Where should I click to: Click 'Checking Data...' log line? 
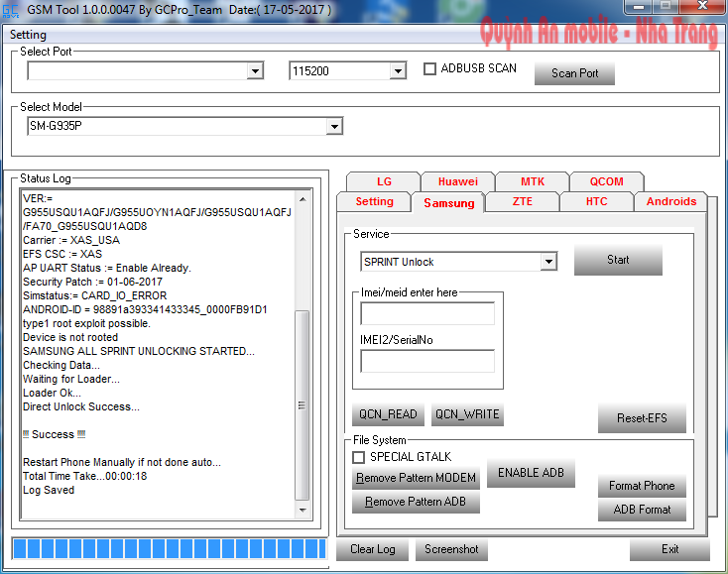click(x=61, y=365)
